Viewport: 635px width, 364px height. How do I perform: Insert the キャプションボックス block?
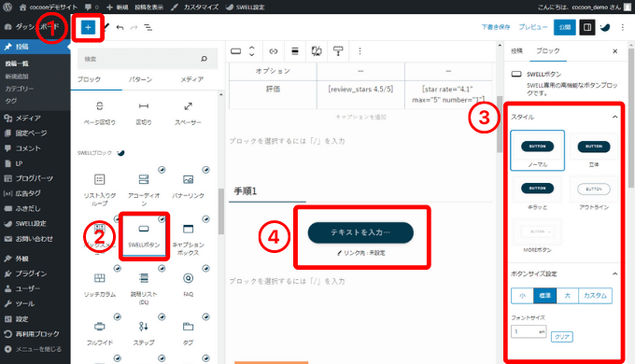coord(188,239)
